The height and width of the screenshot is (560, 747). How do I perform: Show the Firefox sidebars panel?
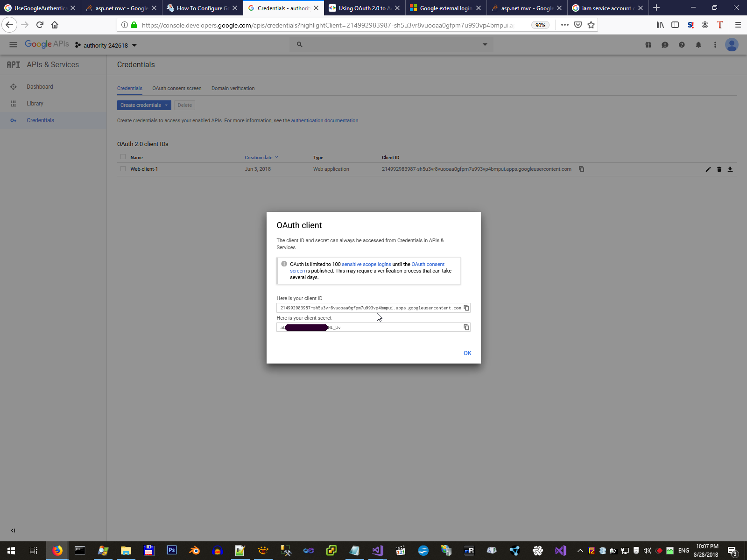coord(675,25)
